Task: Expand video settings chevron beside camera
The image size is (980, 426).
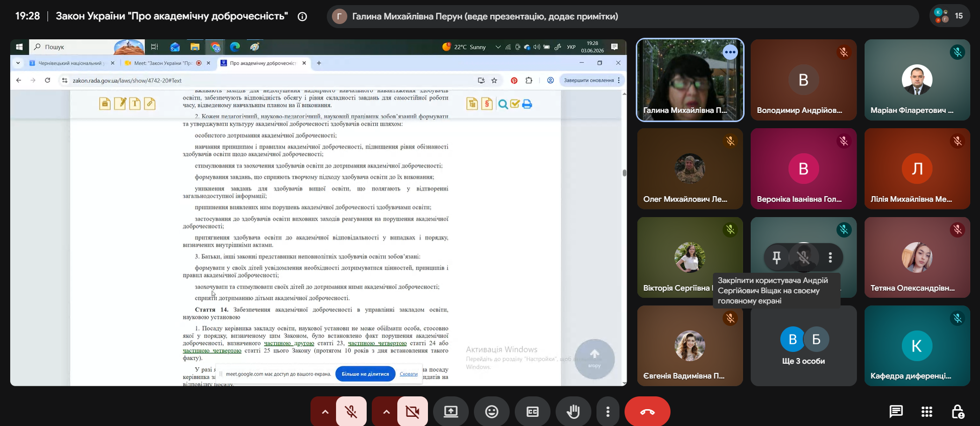Action: (x=386, y=412)
